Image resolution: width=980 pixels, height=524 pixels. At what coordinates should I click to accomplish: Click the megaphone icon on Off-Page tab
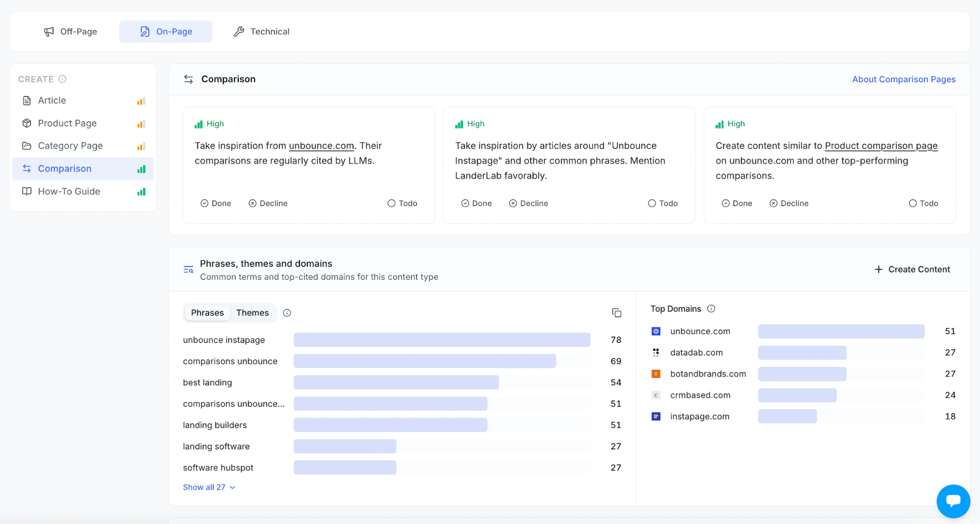pyautogui.click(x=49, y=32)
